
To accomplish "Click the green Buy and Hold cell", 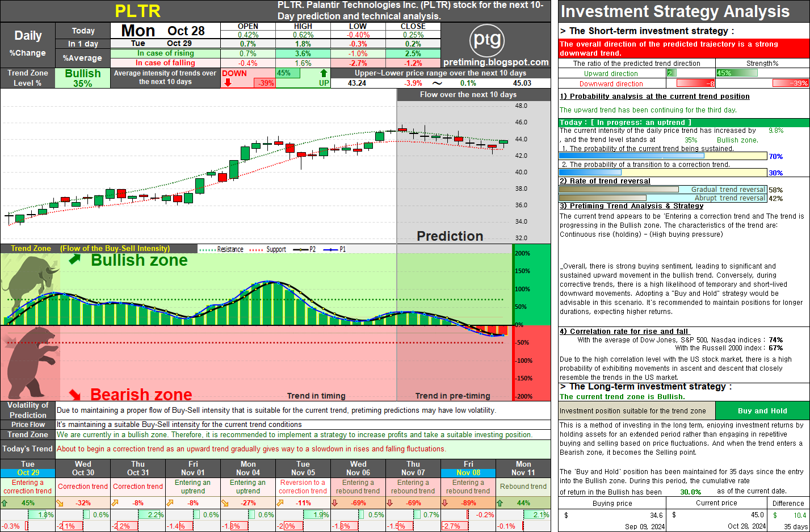I will tap(762, 410).
